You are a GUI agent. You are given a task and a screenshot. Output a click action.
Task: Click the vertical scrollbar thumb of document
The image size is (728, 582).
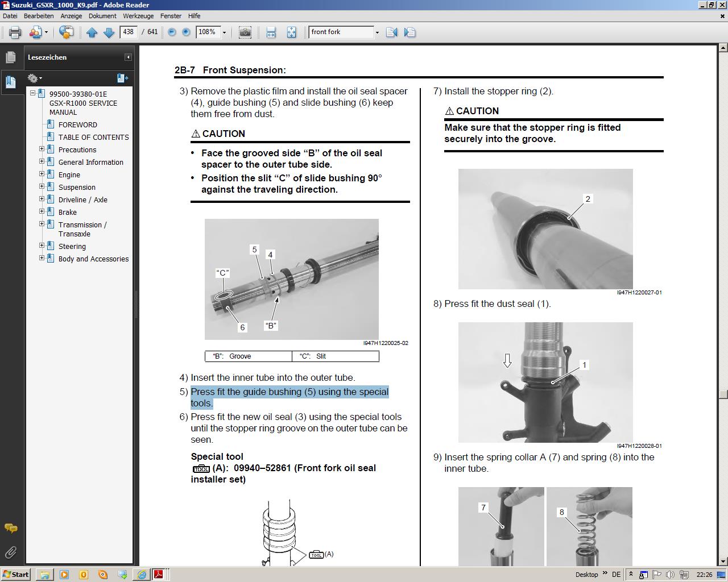pos(723,394)
